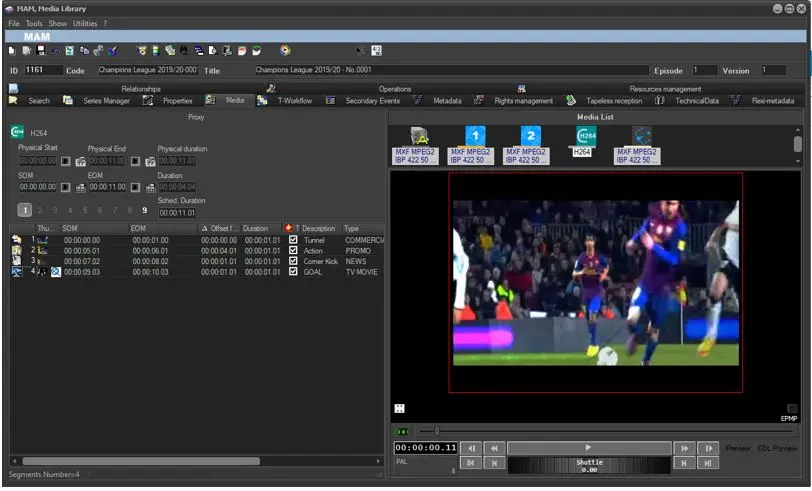Open the Utilities menu
Viewport: 812px width, 491px height.
85,23
